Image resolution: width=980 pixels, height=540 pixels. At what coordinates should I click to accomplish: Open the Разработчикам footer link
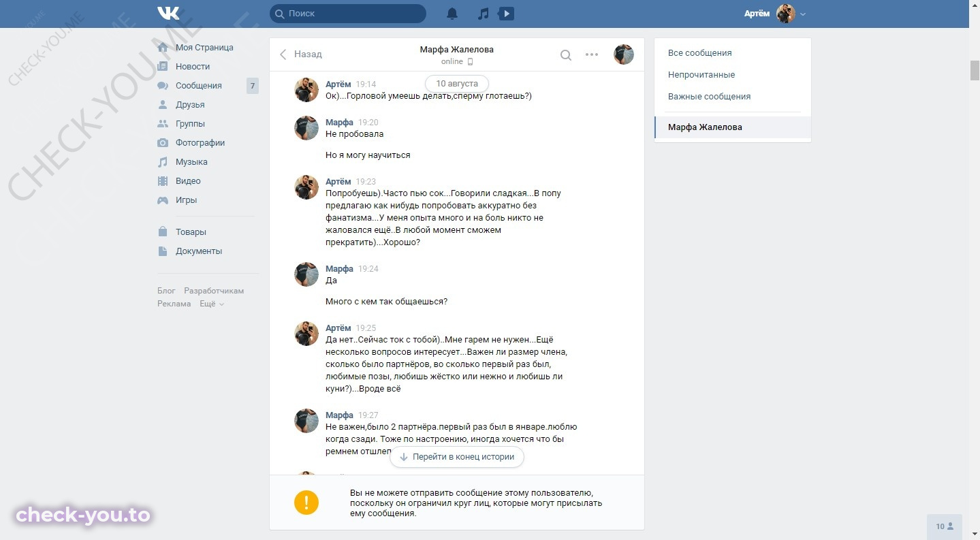pos(214,291)
